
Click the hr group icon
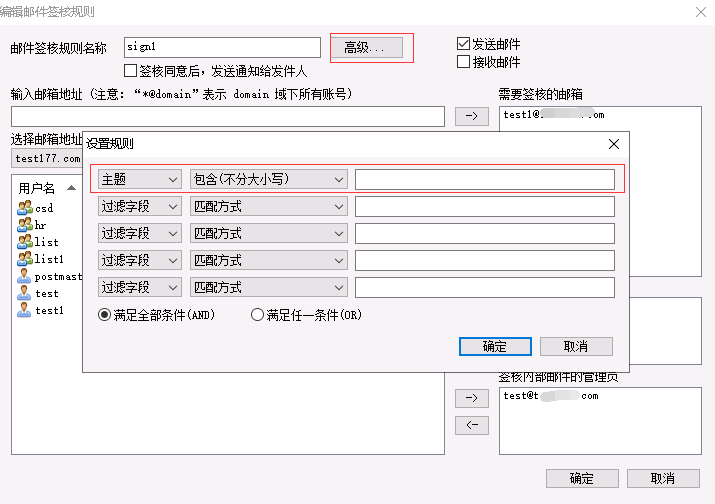click(25, 225)
